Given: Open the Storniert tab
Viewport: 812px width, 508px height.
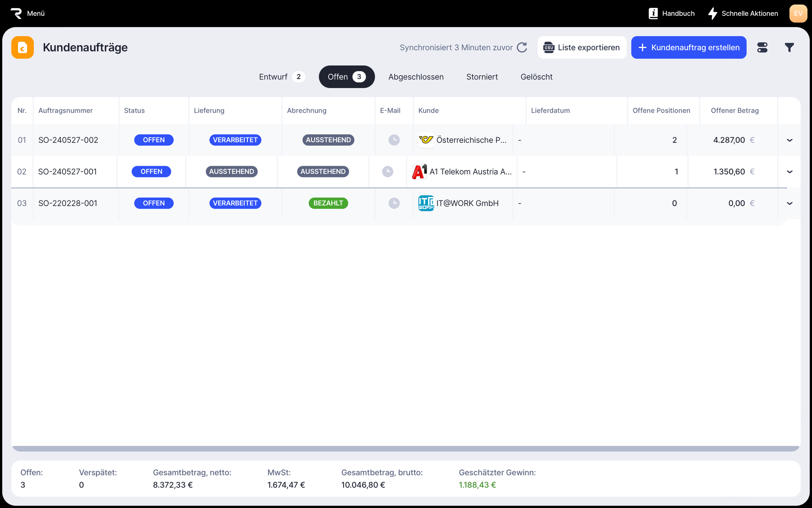Looking at the screenshot, I should 482,77.
